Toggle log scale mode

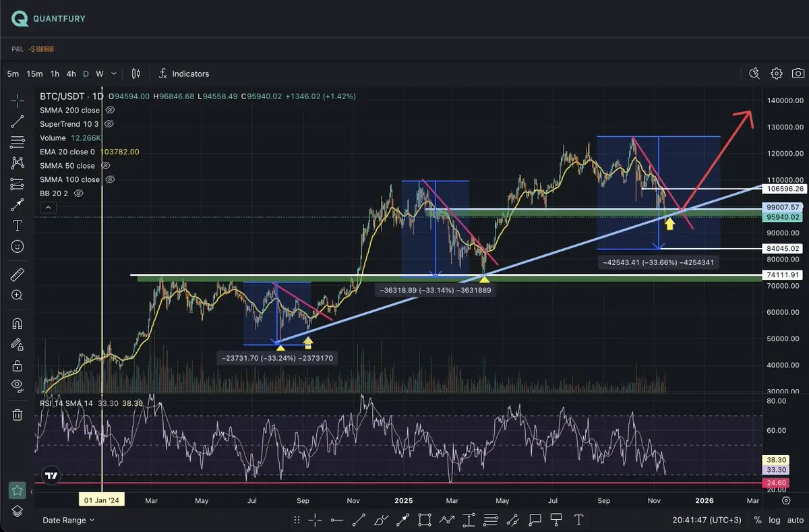click(x=775, y=520)
